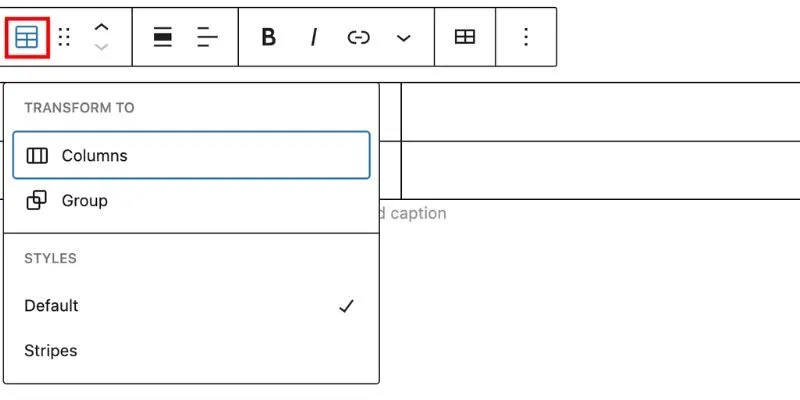
Task: Select the Default table style
Action: click(x=191, y=306)
